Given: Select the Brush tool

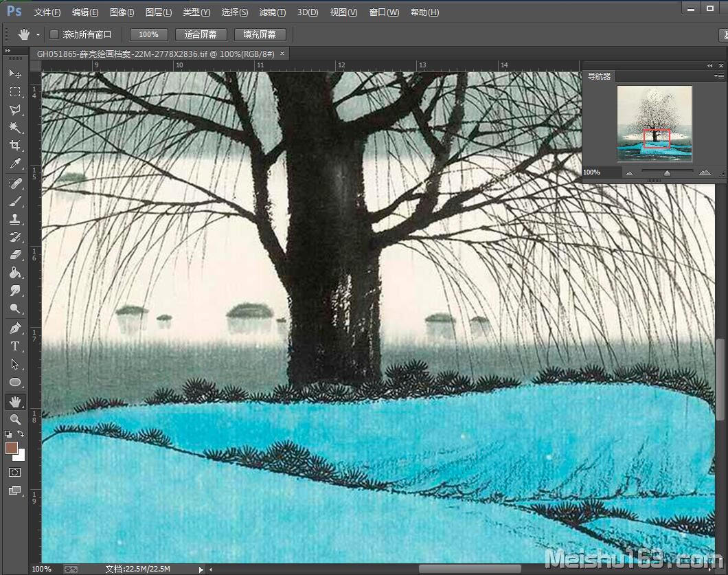Looking at the screenshot, I should tap(15, 201).
